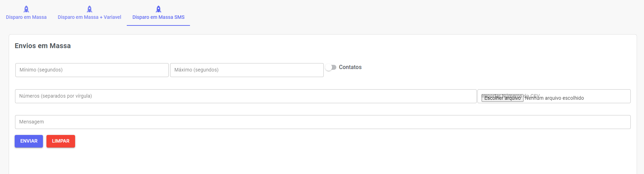Click the Escolher arquivo button

[x=502, y=98]
